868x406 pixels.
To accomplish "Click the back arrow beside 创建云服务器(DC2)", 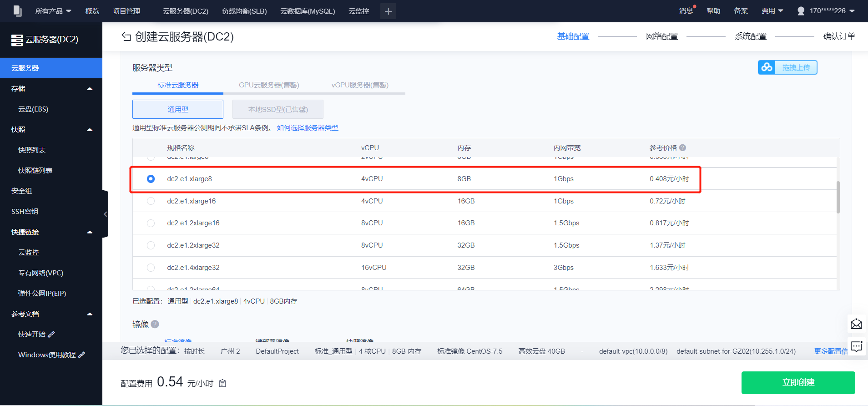I will click(x=126, y=36).
